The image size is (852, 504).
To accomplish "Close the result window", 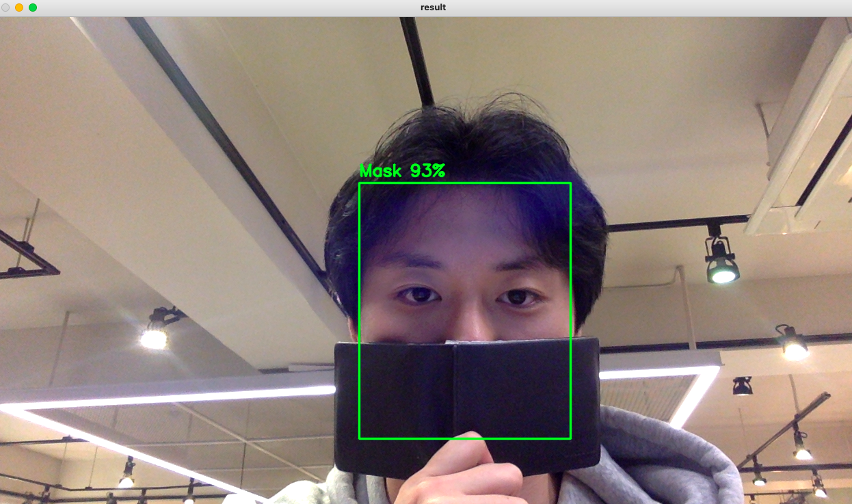I will click(5, 8).
